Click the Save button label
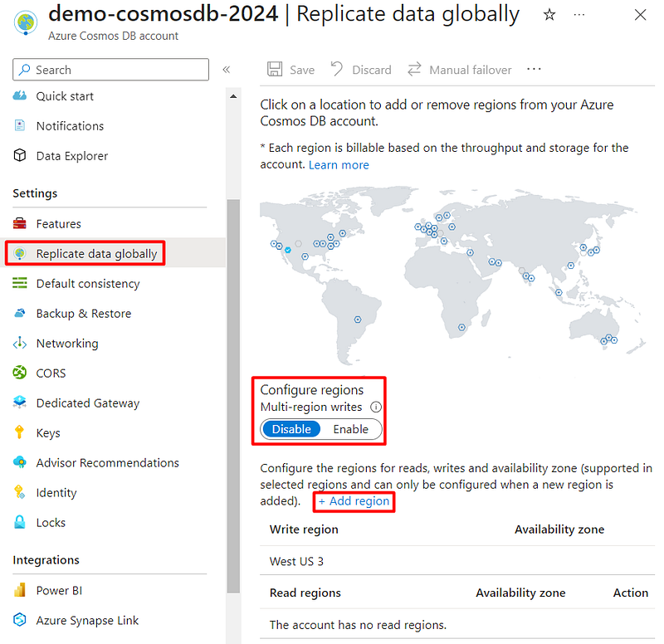This screenshot has width=664, height=644. (x=302, y=70)
